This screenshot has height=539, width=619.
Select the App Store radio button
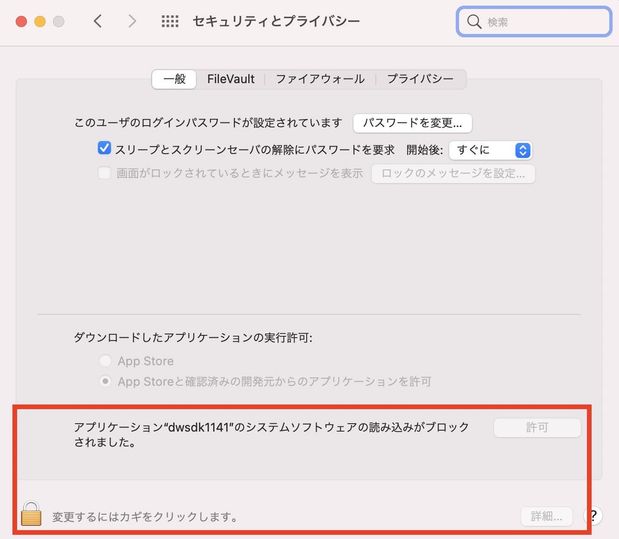click(105, 361)
